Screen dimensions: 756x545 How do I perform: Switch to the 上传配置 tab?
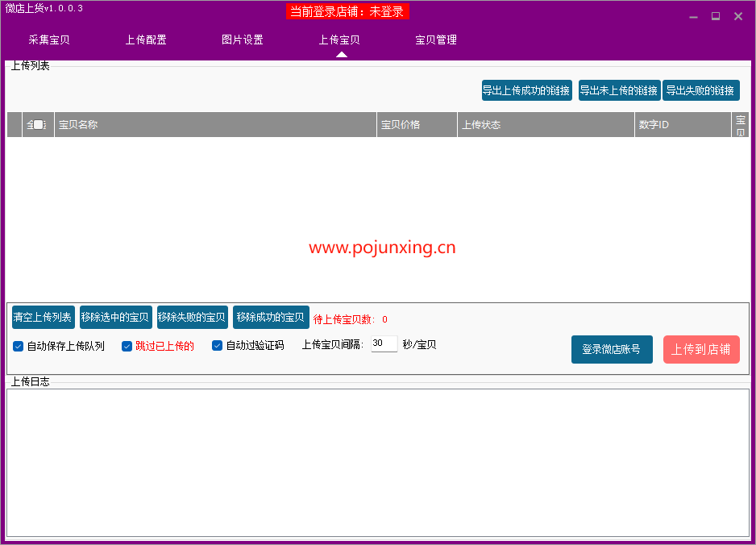coord(146,40)
